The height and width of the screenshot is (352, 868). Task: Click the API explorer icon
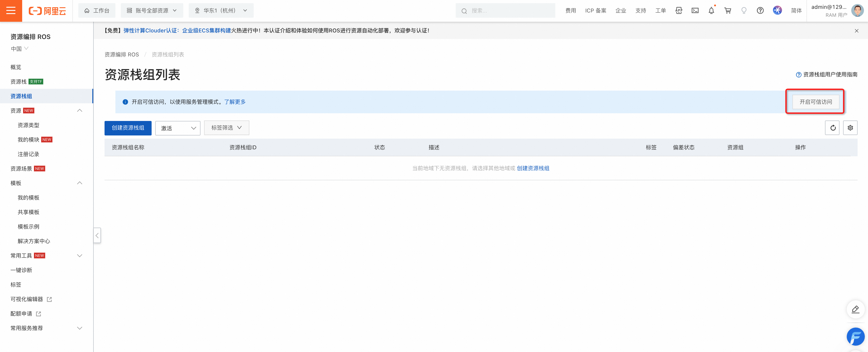pos(679,11)
